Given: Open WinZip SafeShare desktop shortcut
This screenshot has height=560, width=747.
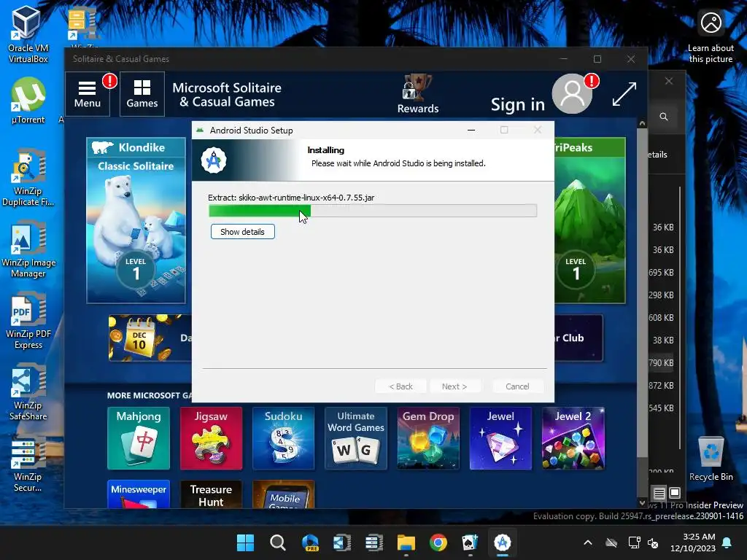Looking at the screenshot, I should pyautogui.click(x=28, y=392).
